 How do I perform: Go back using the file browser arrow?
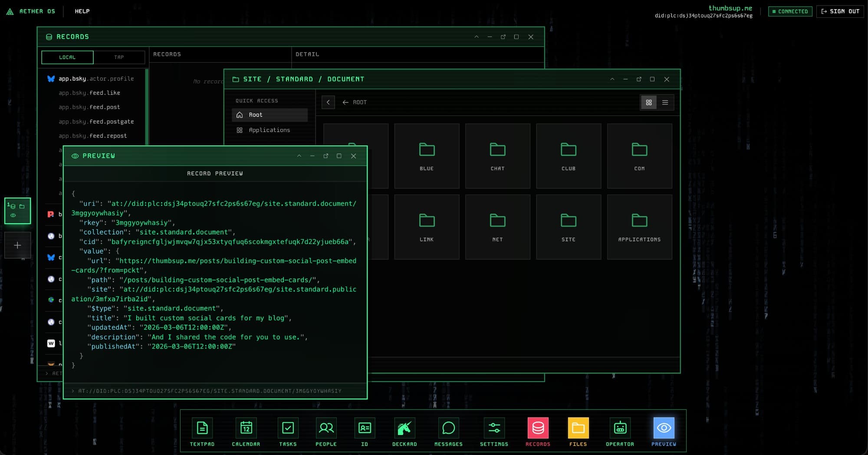328,102
